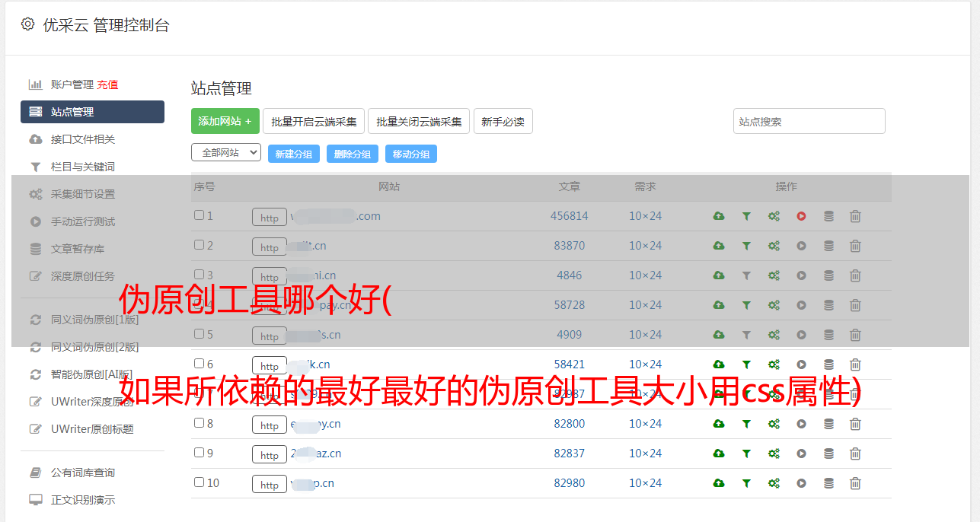Image resolution: width=980 pixels, height=522 pixels.
Task: Click the filter icon in row 6 (58421)
Action: tap(746, 364)
